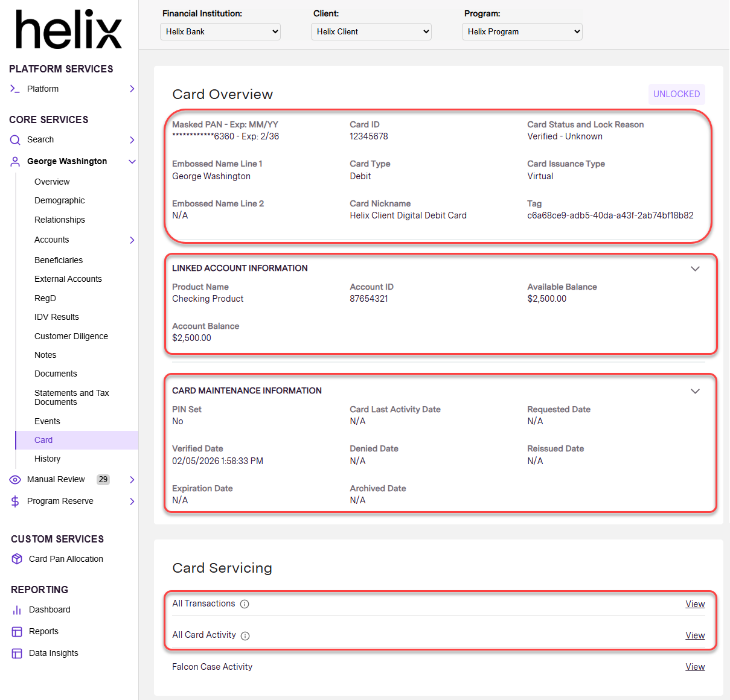Open the Financial Institution dropdown
The height and width of the screenshot is (700, 730).
click(220, 32)
